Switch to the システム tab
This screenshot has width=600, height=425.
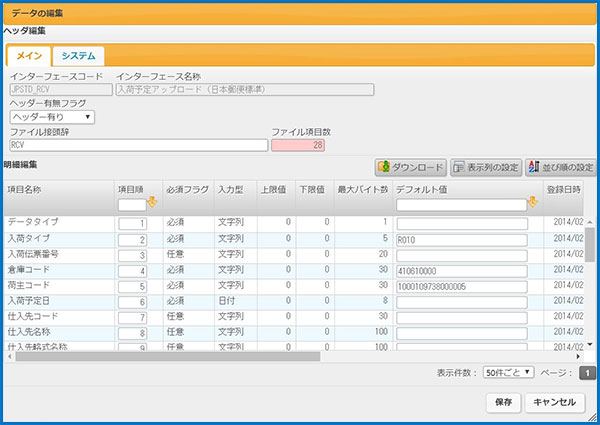click(78, 56)
